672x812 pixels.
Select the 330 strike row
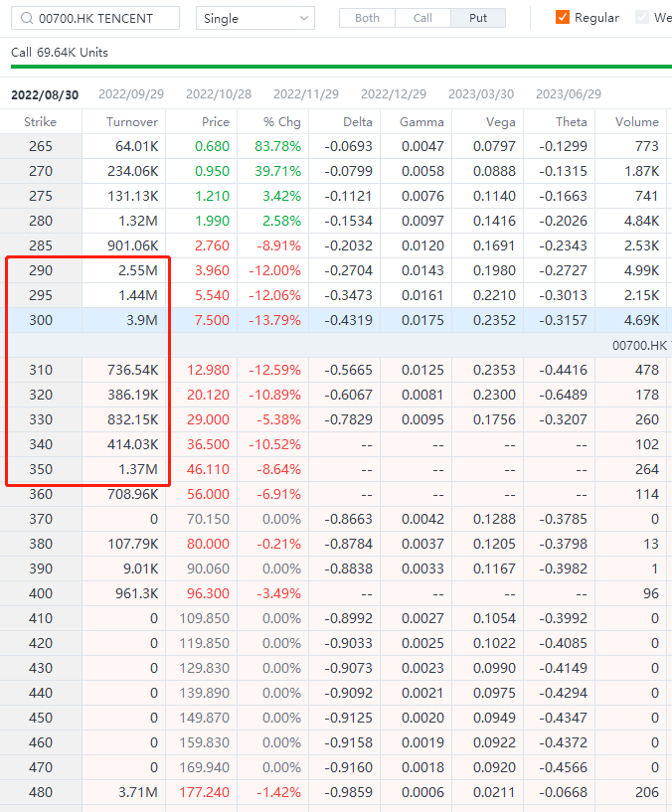336,420
